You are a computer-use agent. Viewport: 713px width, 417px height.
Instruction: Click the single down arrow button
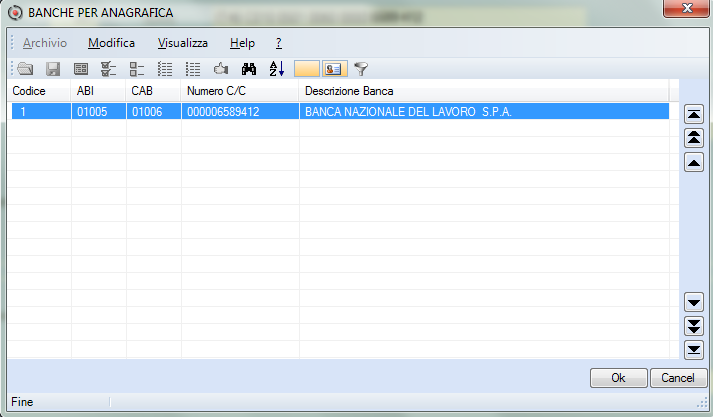[x=694, y=302]
